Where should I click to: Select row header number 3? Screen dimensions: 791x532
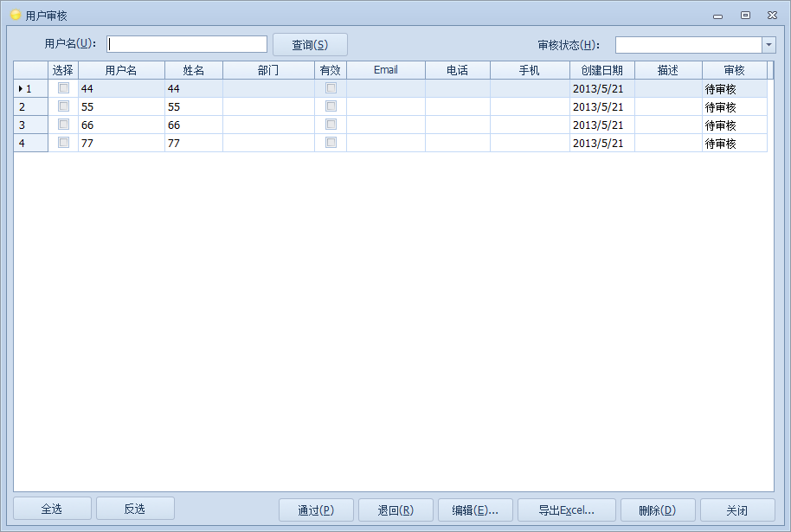pyautogui.click(x=31, y=125)
